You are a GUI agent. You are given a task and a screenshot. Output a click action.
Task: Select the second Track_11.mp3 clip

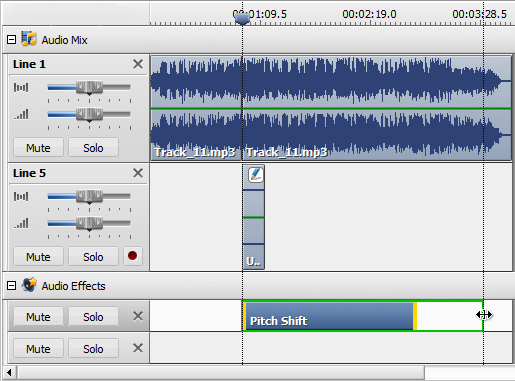[377, 108]
